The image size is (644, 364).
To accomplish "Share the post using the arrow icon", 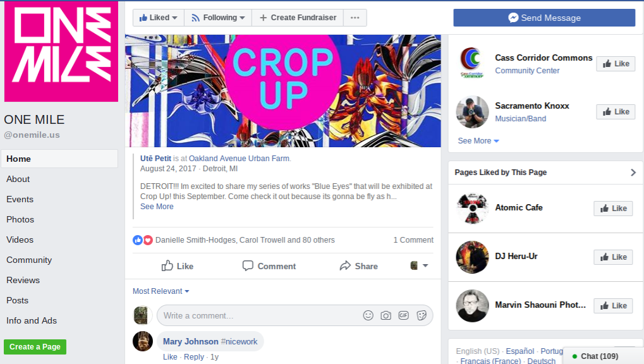I will (345, 266).
